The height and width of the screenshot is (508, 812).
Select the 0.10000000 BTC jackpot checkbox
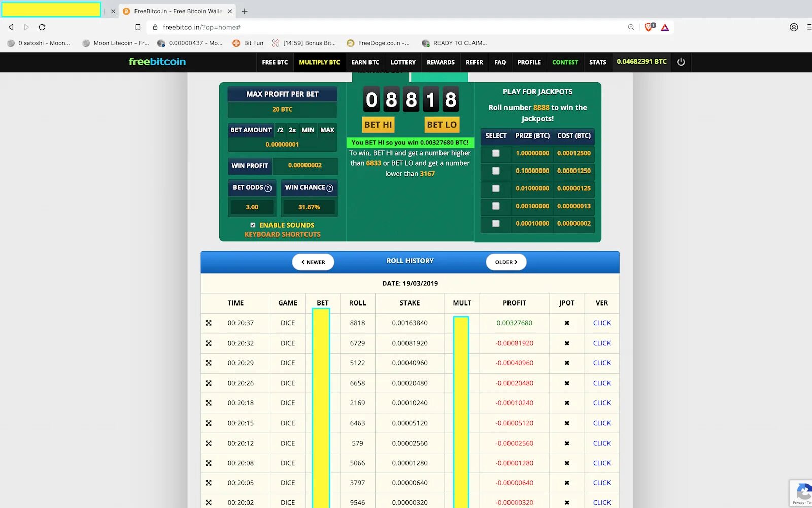[496, 171]
